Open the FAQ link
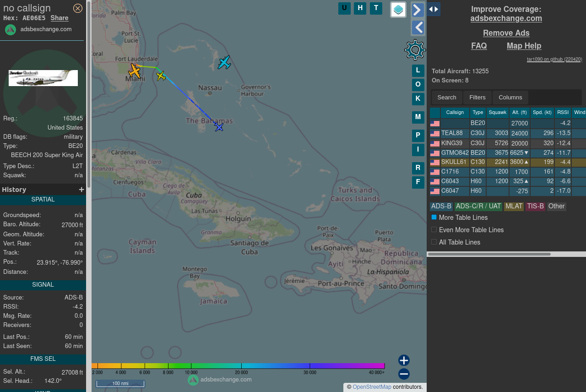 pos(479,46)
